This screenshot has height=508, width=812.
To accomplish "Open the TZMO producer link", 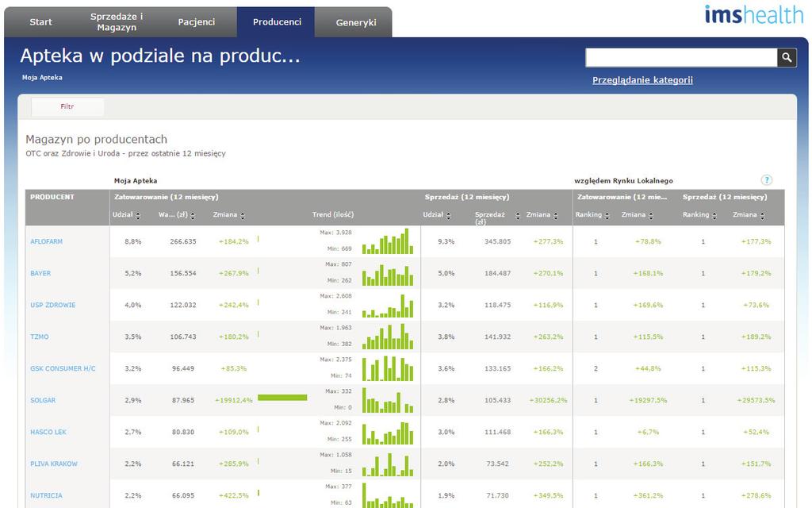I will (x=40, y=337).
